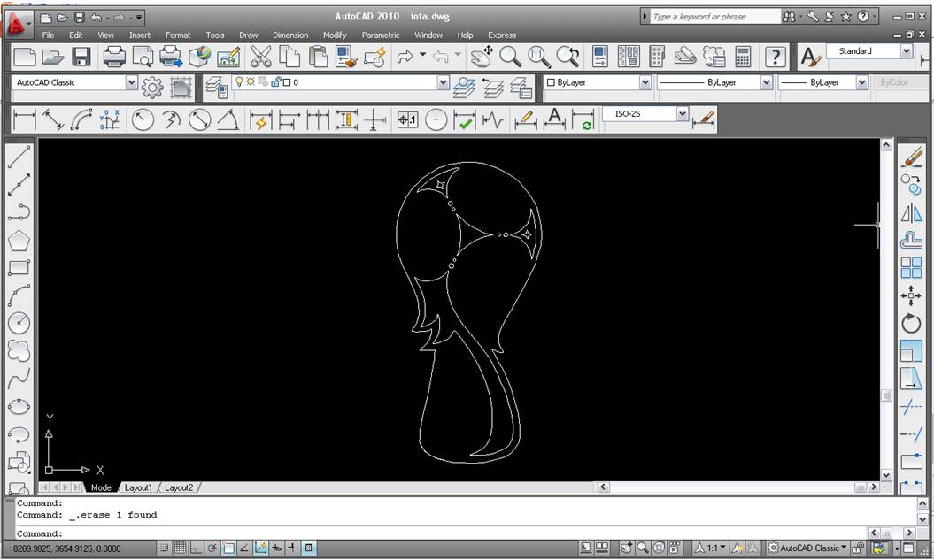
Task: Expand the Undo history dropdown arrow
Action: (x=422, y=55)
